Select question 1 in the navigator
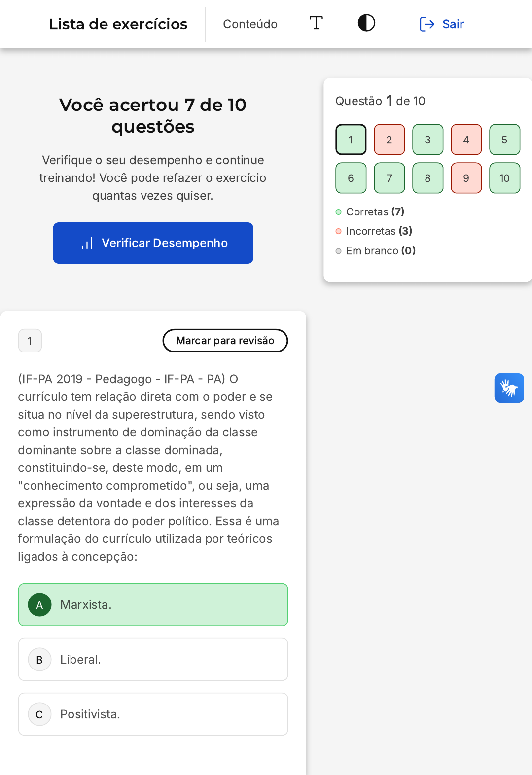This screenshot has width=532, height=775. tap(351, 140)
